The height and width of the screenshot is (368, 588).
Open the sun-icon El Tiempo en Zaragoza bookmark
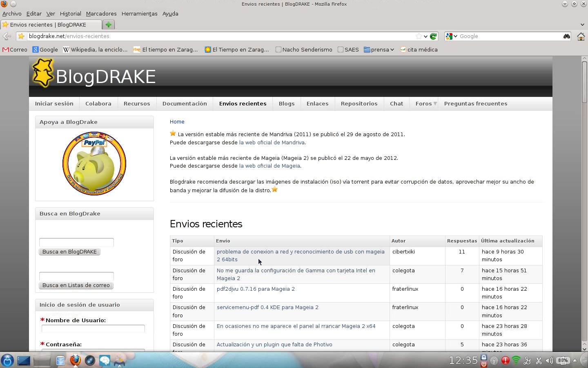237,49
